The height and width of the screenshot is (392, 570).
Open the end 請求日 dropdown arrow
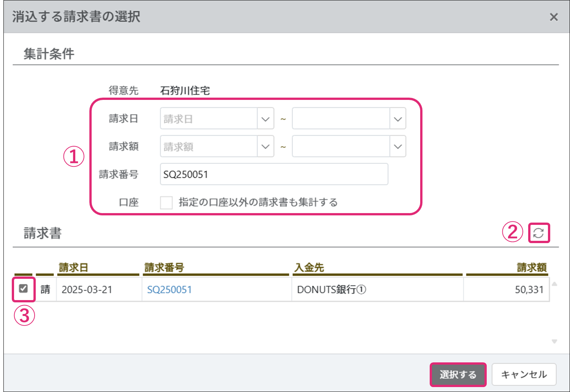coord(398,119)
